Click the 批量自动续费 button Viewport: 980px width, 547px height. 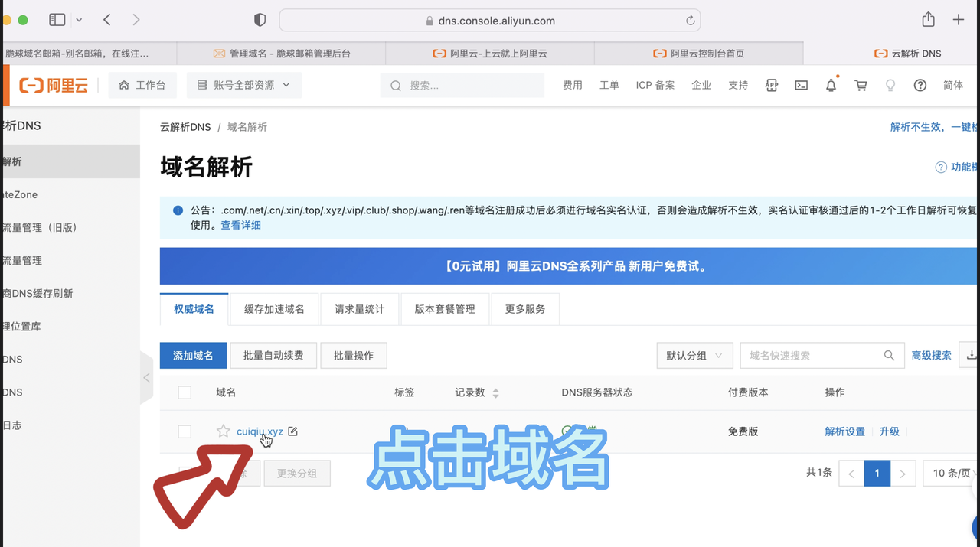(x=273, y=356)
